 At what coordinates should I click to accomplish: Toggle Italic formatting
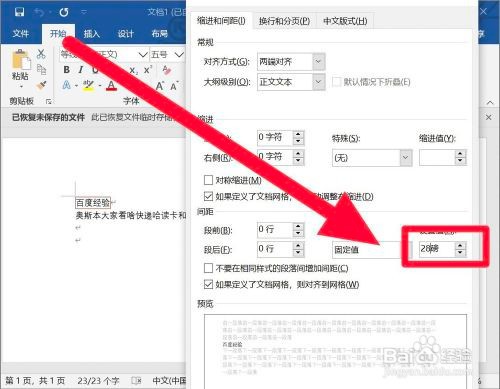[80, 70]
